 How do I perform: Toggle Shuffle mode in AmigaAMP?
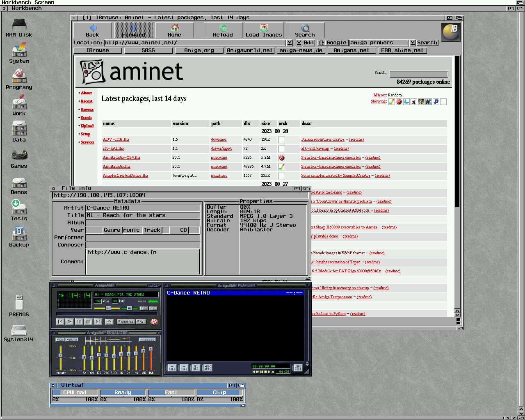126,322
